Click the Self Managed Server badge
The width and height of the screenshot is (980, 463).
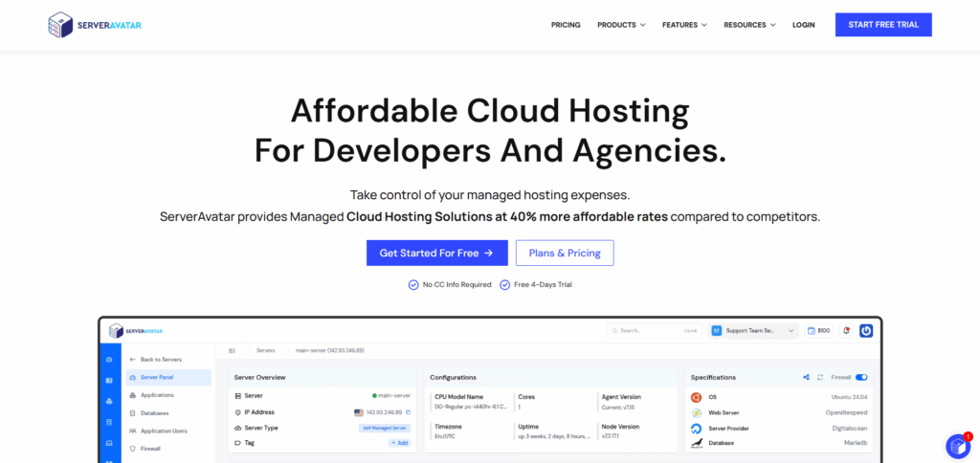pyautogui.click(x=385, y=428)
